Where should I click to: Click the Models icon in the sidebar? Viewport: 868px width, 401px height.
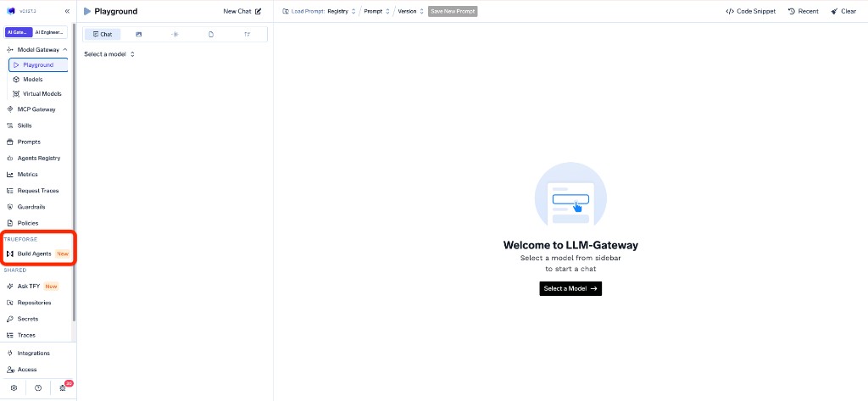click(17, 79)
